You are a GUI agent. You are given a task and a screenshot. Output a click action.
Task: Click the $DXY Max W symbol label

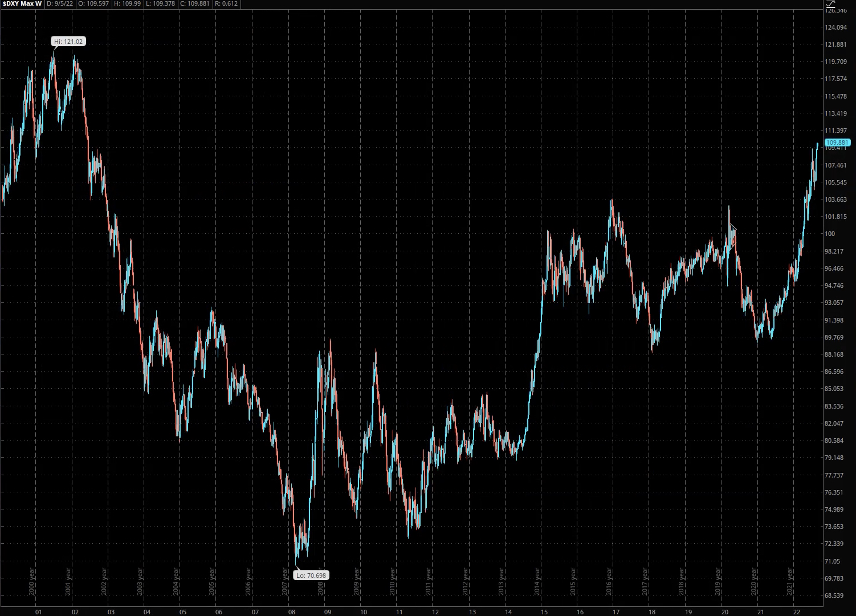coord(22,4)
